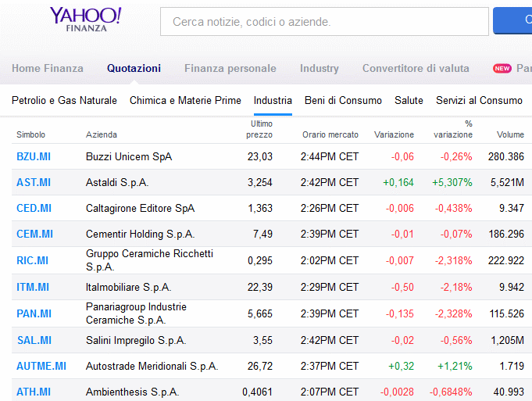
Task: Switch to Servizi al Consumo tab
Action: (479, 101)
